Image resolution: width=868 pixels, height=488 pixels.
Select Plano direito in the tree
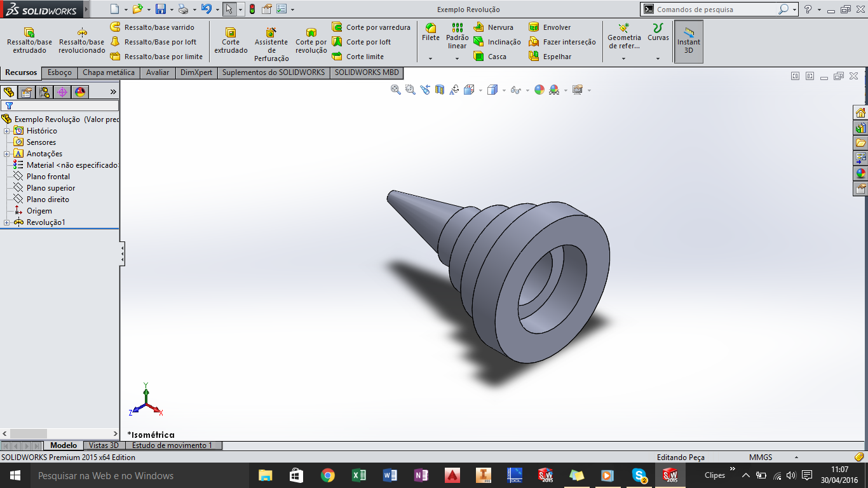pyautogui.click(x=41, y=200)
